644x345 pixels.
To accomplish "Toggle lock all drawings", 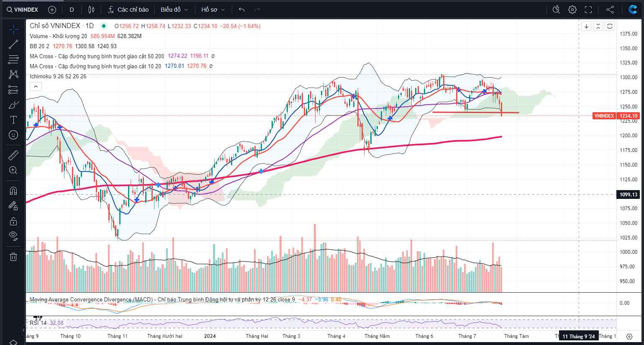I will click(13, 221).
